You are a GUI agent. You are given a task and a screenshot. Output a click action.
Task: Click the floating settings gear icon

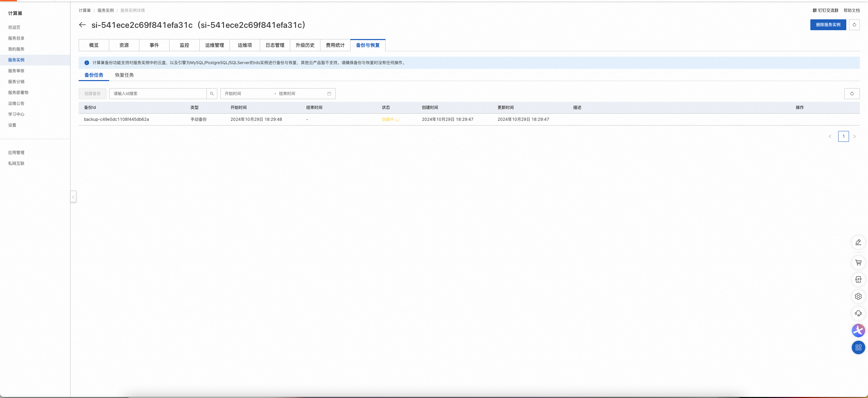point(858,297)
